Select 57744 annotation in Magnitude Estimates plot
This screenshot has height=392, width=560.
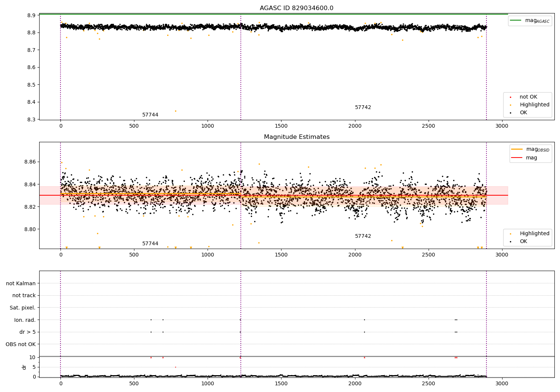(x=150, y=244)
